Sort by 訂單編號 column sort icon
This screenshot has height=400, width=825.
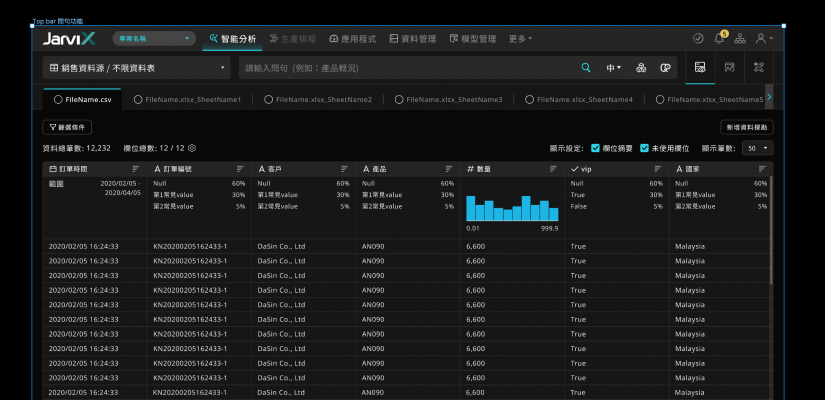240,169
